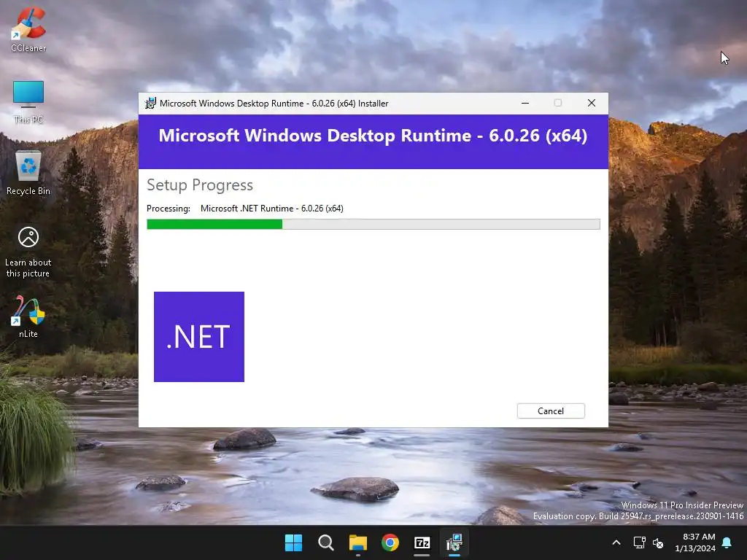This screenshot has height=560, width=747.
Task: Close the Desktop Runtime installer window
Action: coord(591,104)
